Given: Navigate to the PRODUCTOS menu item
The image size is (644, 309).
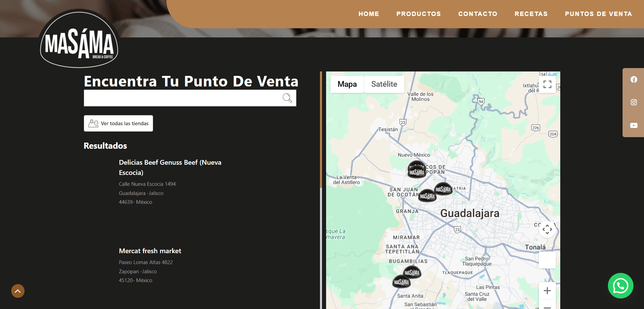Looking at the screenshot, I should point(418,14).
